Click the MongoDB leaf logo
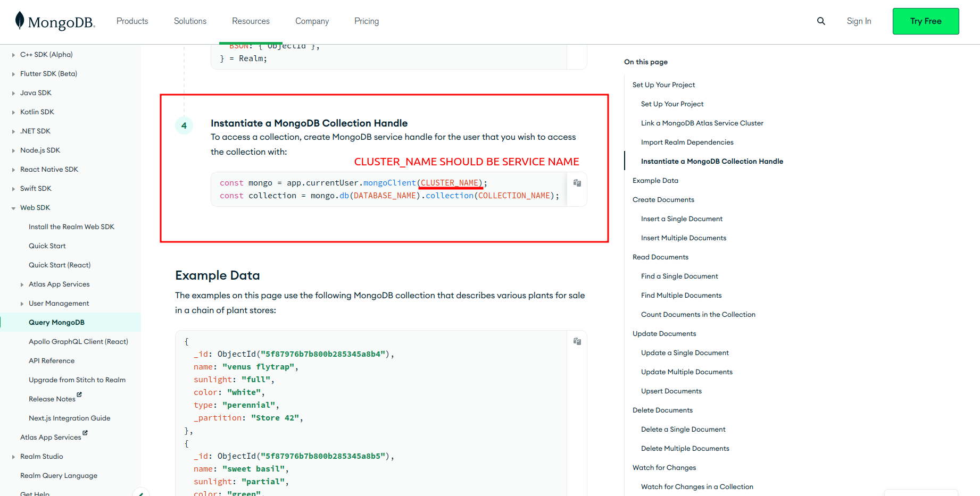The height and width of the screenshot is (496, 980). [20, 21]
